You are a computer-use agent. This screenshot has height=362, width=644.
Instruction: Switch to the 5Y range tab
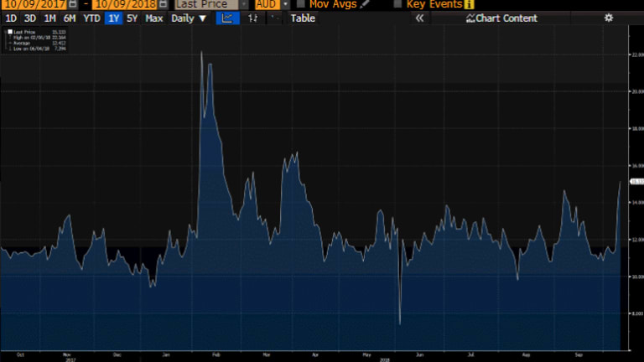132,18
